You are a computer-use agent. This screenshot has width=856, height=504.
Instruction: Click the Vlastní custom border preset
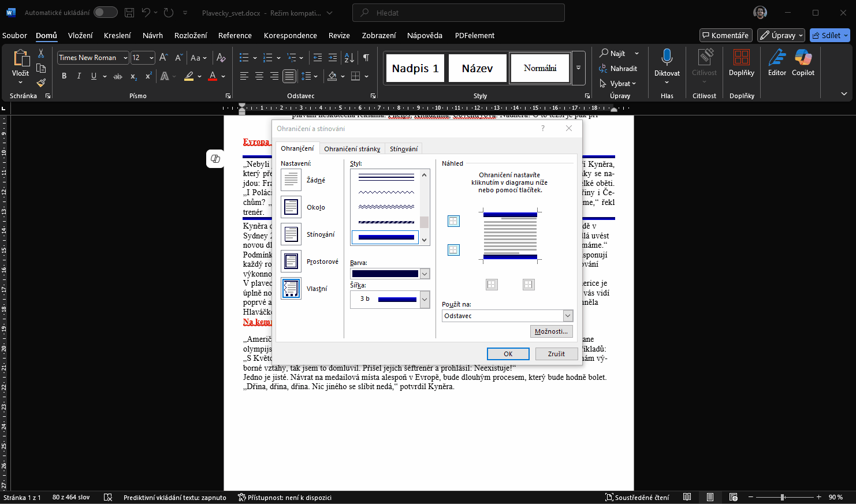click(291, 289)
